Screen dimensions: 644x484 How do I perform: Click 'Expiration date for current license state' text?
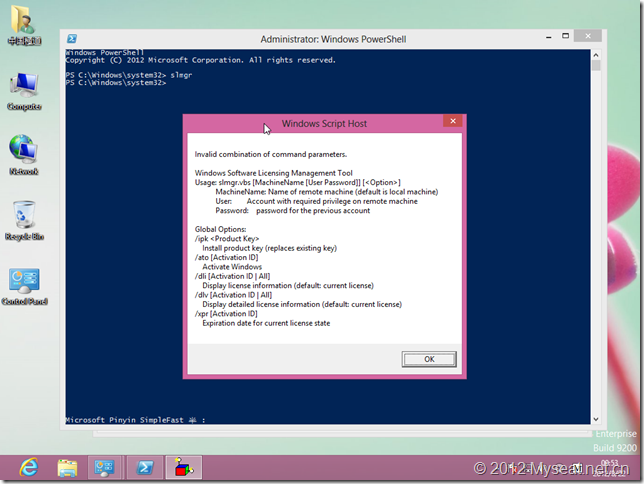coord(266,323)
